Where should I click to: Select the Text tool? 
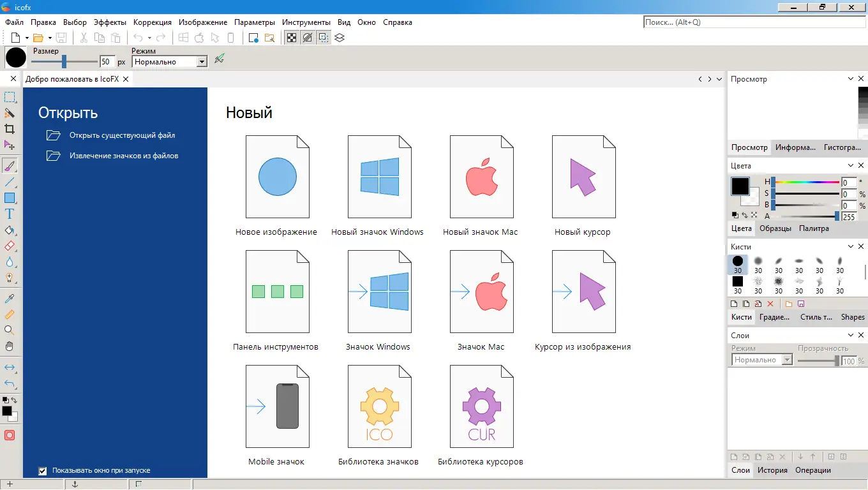point(10,215)
